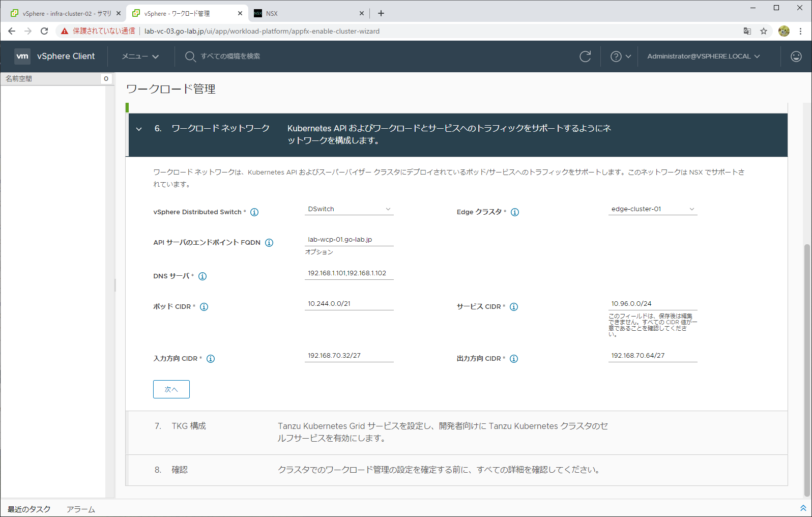
Task: Show info for 入力方向 CIDR
Action: click(211, 359)
